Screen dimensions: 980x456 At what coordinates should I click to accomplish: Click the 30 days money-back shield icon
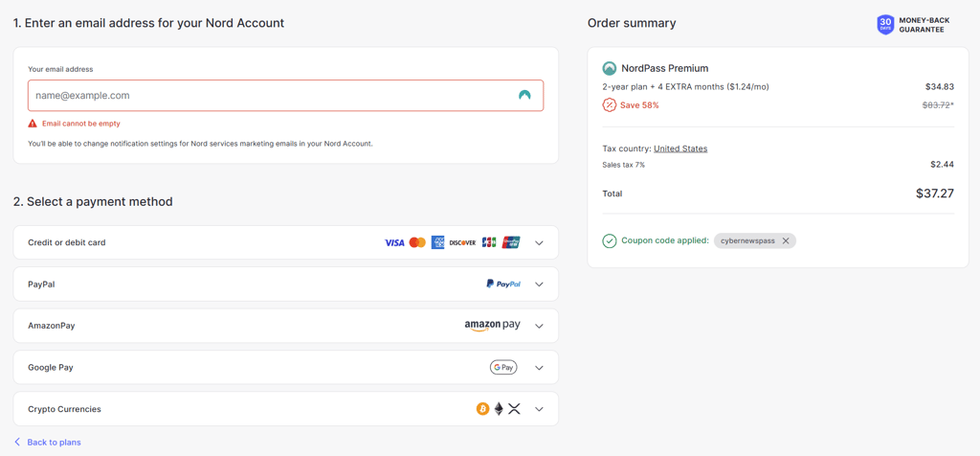[x=885, y=24]
